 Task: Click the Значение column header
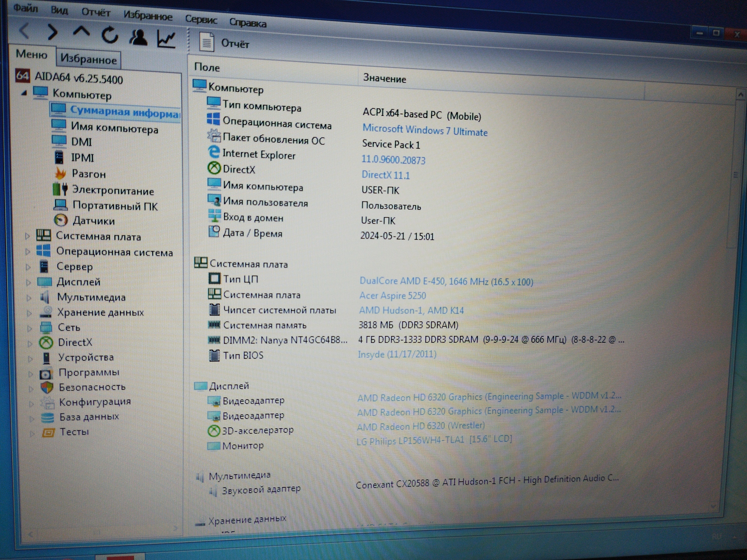[x=501, y=82]
